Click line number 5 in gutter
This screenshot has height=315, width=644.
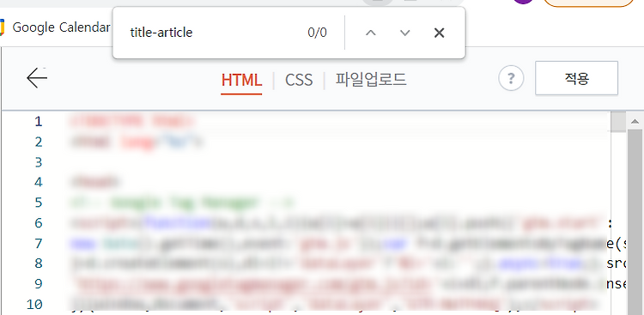38,203
